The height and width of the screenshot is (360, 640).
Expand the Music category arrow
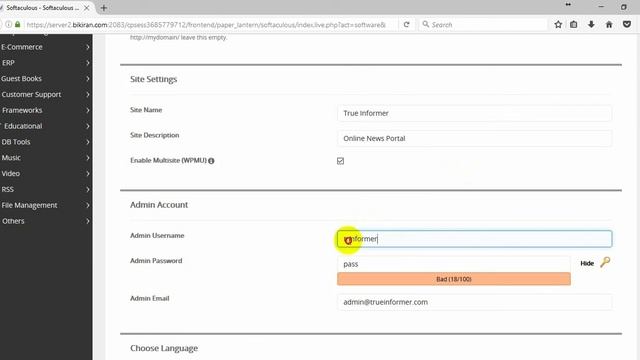click(x=87, y=158)
